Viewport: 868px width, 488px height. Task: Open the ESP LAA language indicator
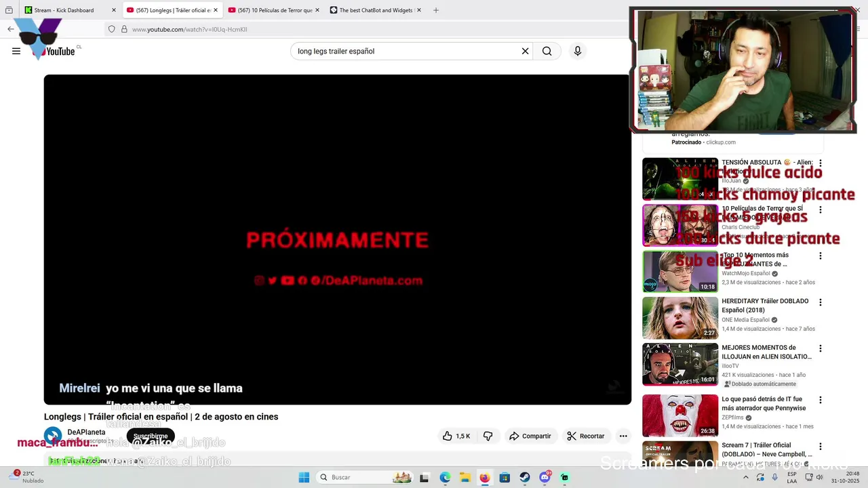792,477
